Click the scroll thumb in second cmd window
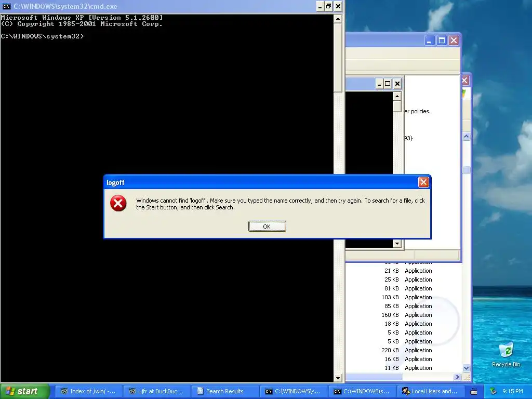The width and height of the screenshot is (532, 399). 397,106
